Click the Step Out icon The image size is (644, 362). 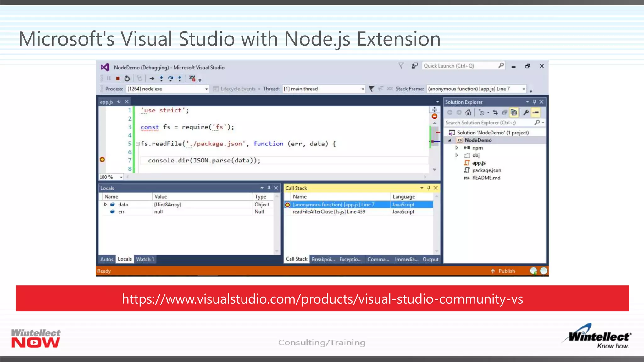[x=180, y=79]
